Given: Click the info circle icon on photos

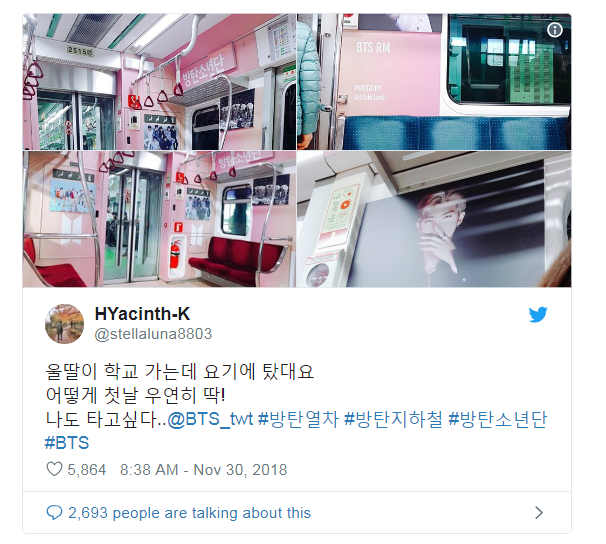Looking at the screenshot, I should point(555,30).
